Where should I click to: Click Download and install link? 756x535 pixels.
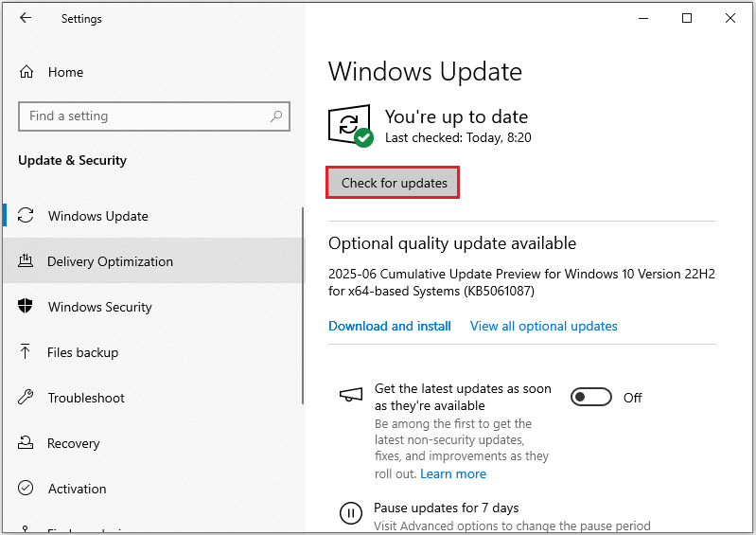(390, 326)
